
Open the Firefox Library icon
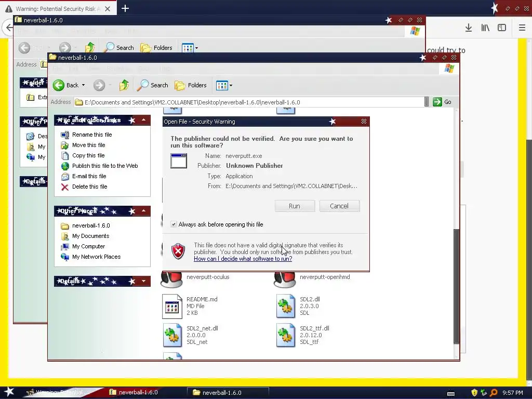pos(485,28)
